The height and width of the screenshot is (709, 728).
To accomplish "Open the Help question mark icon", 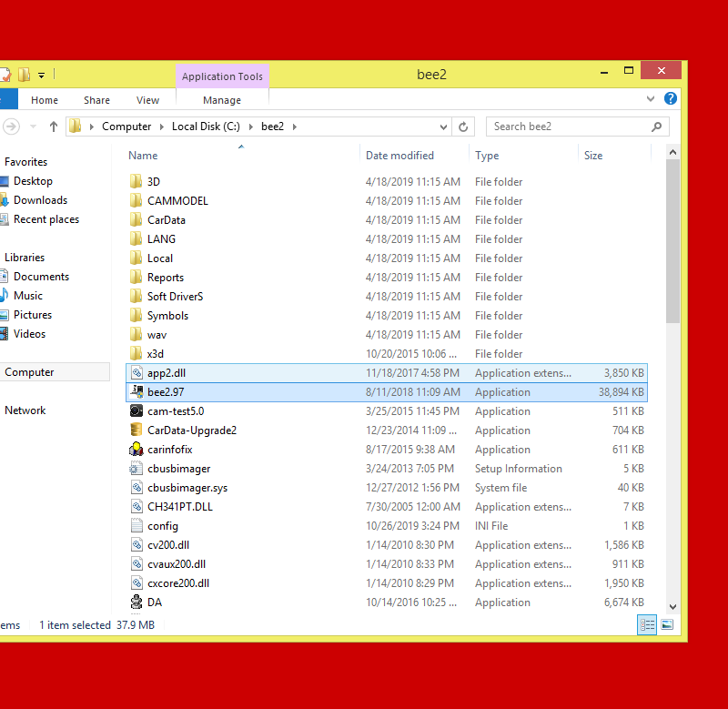I will [x=671, y=99].
